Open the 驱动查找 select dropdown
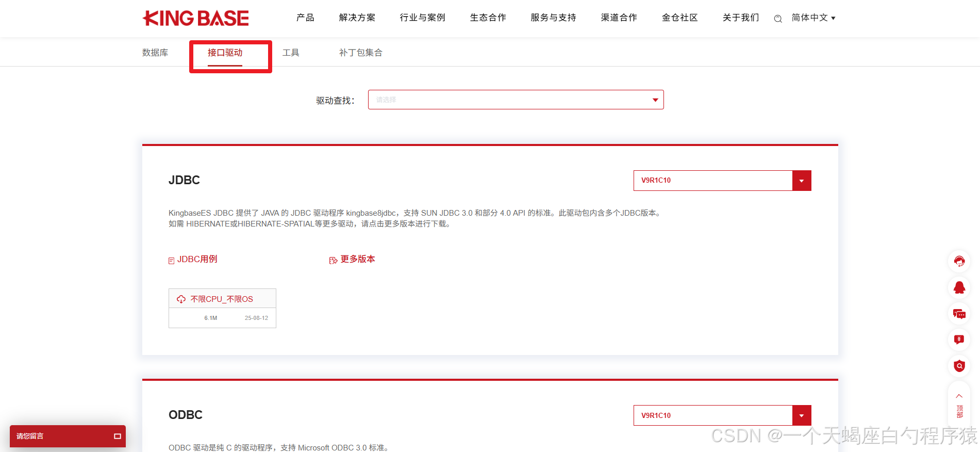The width and height of the screenshot is (980, 452). [516, 100]
